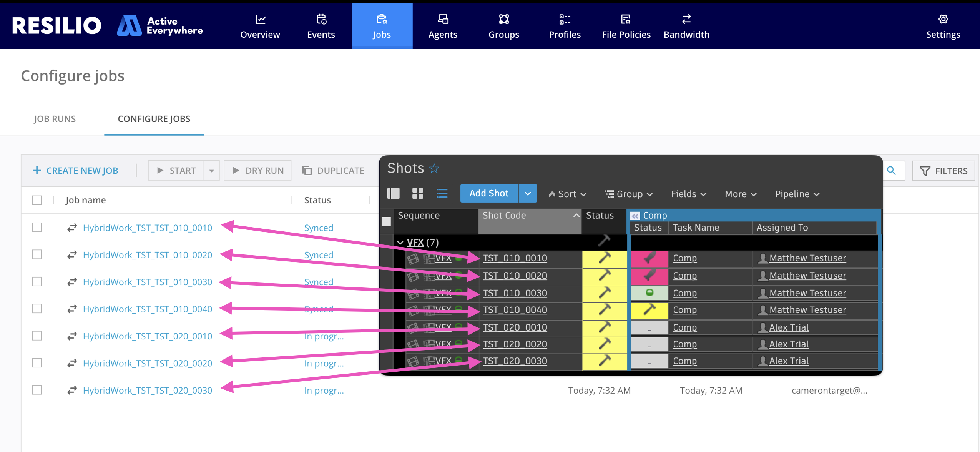Open the Bandwidth section
The height and width of the screenshot is (452, 980).
(x=686, y=26)
